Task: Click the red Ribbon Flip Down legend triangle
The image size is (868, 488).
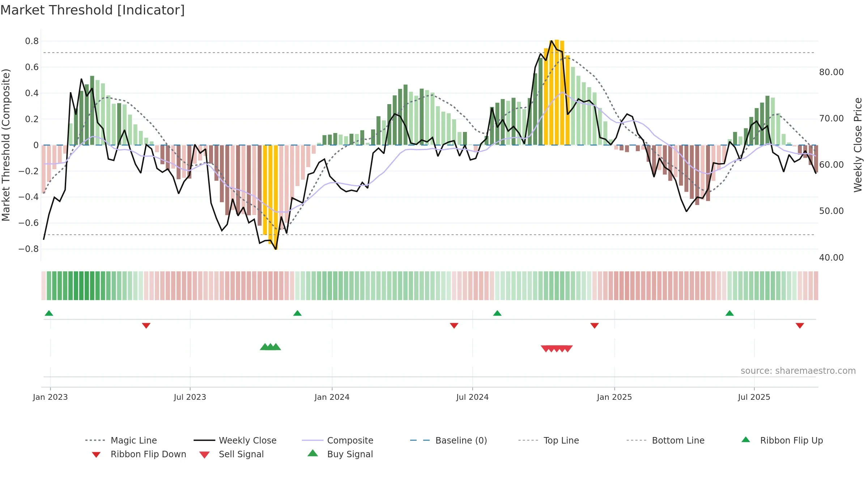Action: pos(96,455)
